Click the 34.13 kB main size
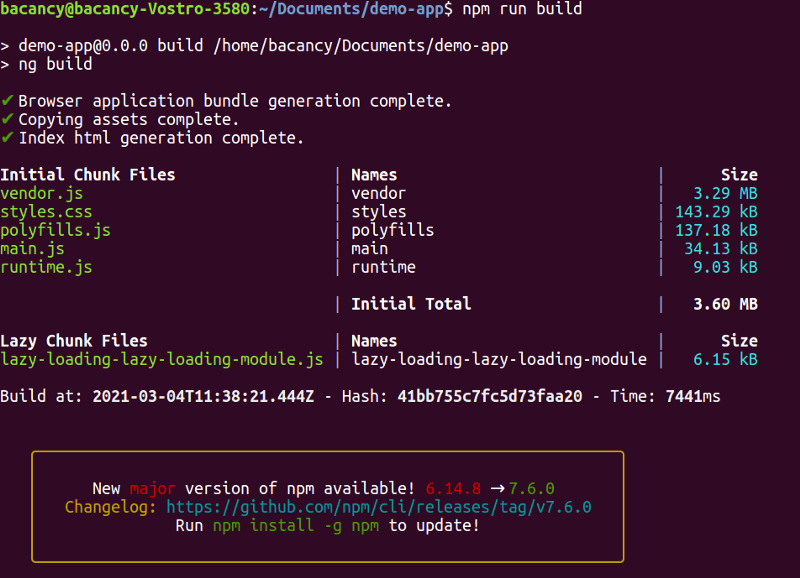Image resolution: width=800 pixels, height=578 pixels. 720,249
